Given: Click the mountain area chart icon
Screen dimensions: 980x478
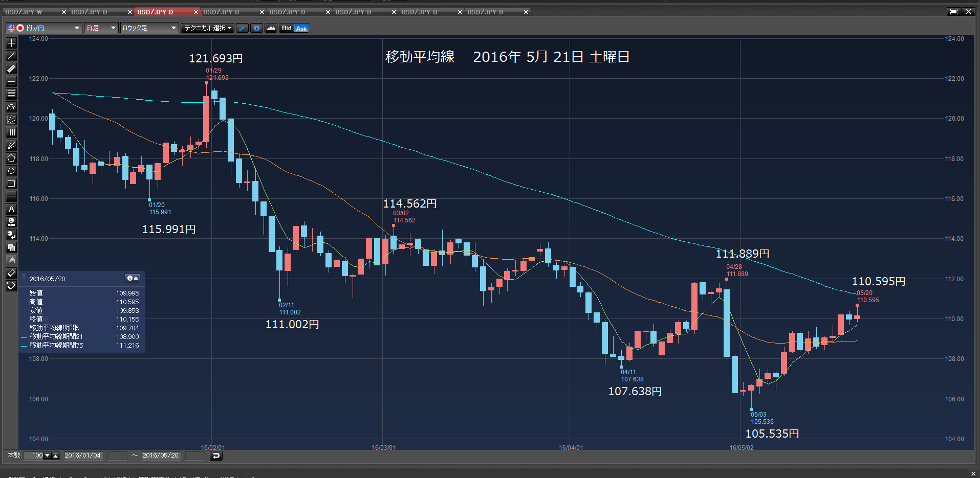Looking at the screenshot, I should tap(271, 28).
